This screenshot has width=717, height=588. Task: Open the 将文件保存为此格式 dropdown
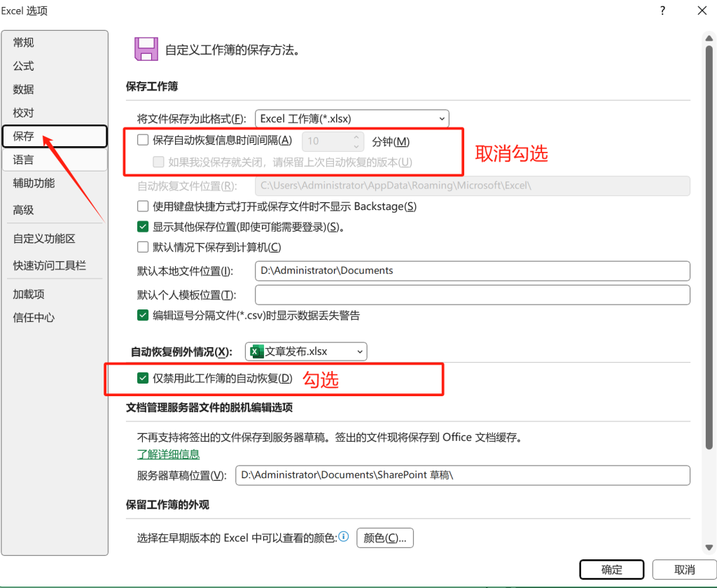[352, 119]
